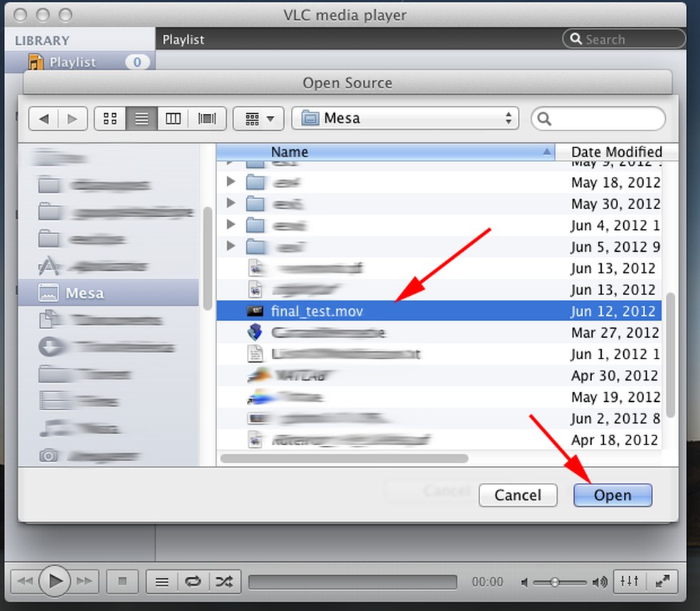Click the Playlist header tab in VLC

point(184,40)
